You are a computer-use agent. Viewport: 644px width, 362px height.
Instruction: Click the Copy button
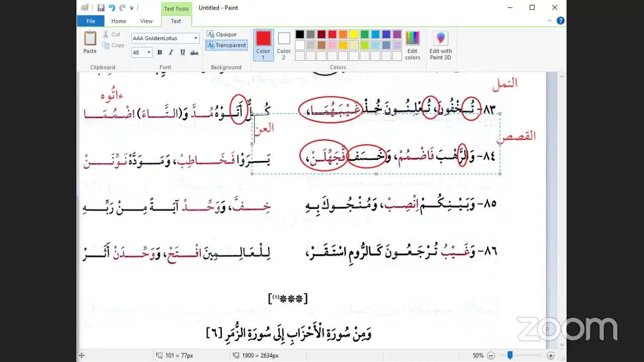[x=113, y=45]
